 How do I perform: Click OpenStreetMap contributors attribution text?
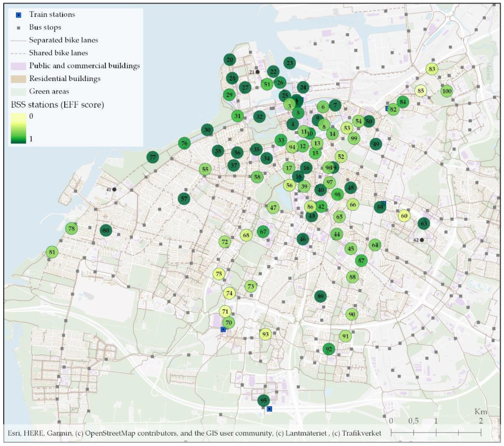coord(131,433)
